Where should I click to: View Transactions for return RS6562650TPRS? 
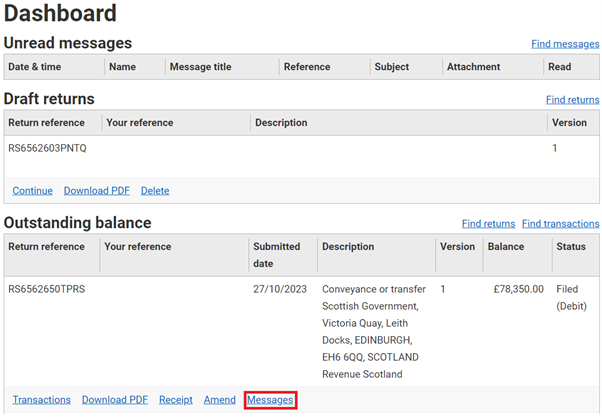[42, 400]
